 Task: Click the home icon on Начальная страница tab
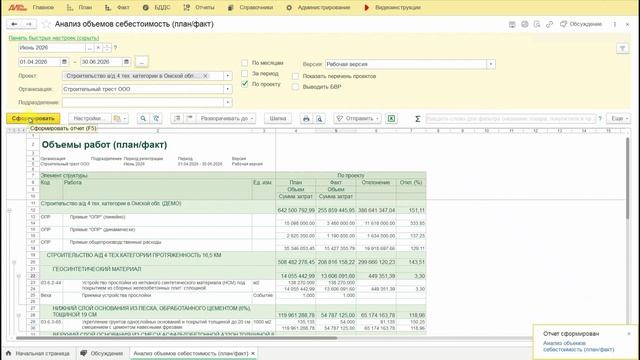coord(9,353)
